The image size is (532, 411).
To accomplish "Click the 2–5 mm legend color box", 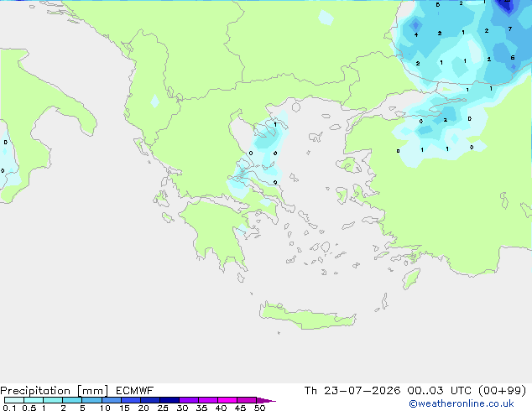I will click(x=72, y=400).
